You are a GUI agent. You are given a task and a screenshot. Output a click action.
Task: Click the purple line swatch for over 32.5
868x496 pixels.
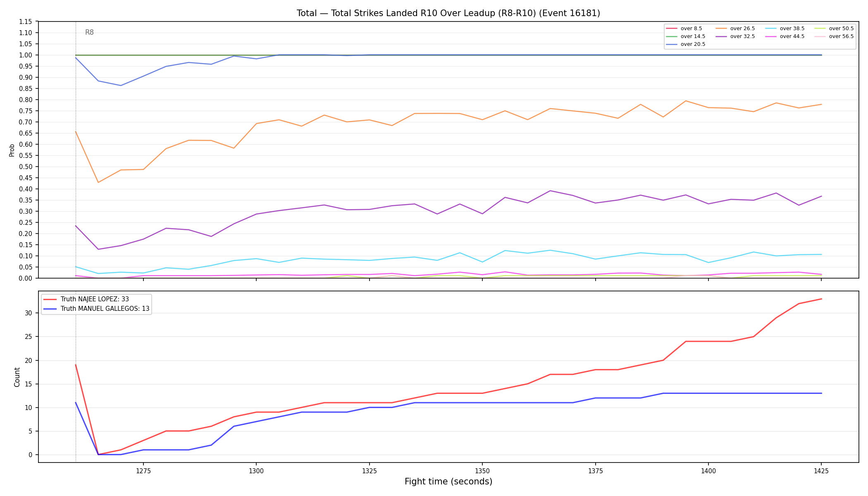[x=721, y=36]
